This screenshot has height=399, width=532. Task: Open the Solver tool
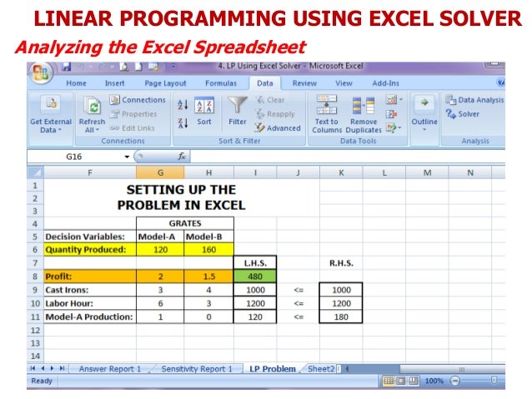[x=463, y=114]
